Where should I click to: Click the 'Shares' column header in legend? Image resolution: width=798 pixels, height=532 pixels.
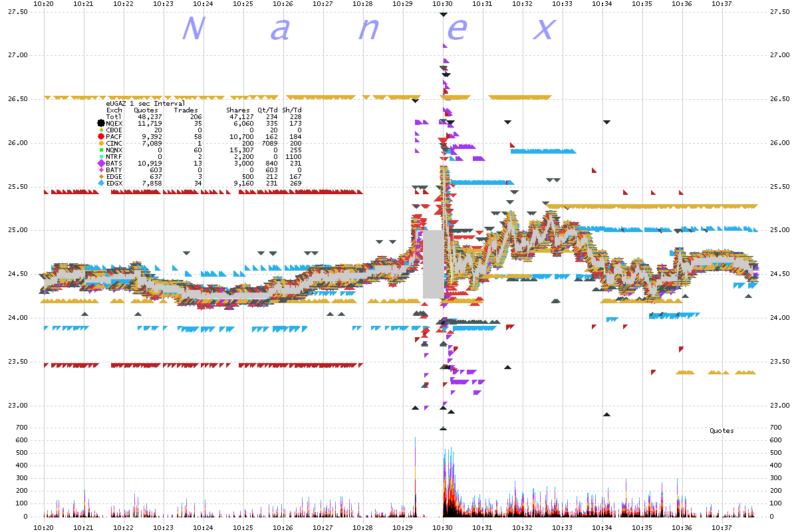click(x=237, y=110)
